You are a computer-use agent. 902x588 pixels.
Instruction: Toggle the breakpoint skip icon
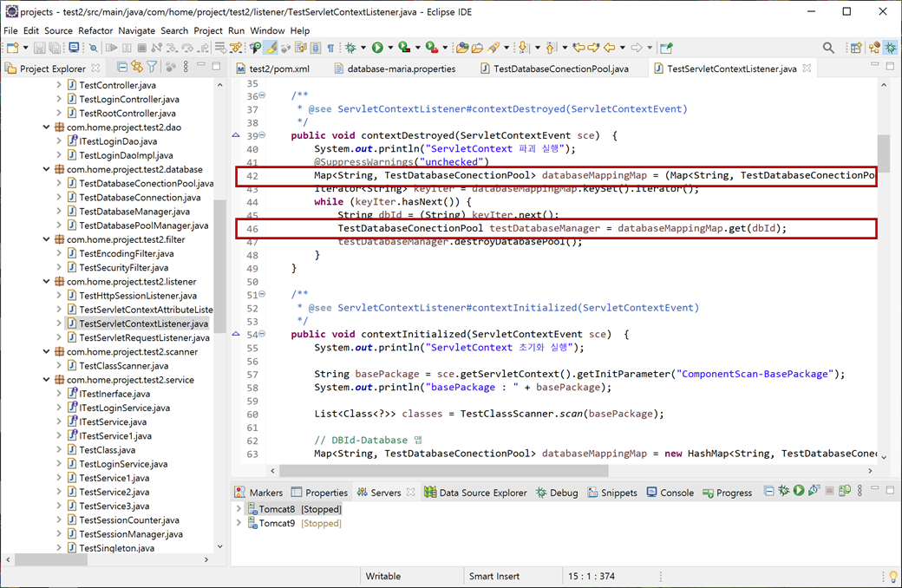click(x=94, y=48)
